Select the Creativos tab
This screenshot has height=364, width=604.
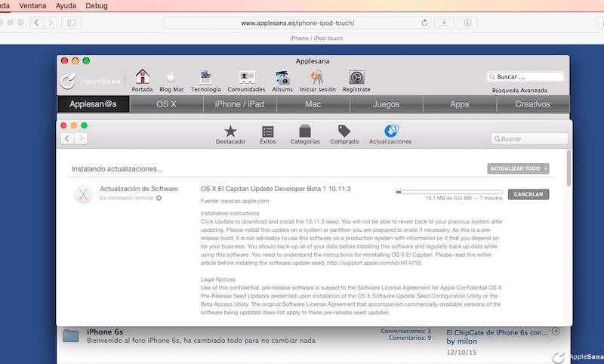533,104
